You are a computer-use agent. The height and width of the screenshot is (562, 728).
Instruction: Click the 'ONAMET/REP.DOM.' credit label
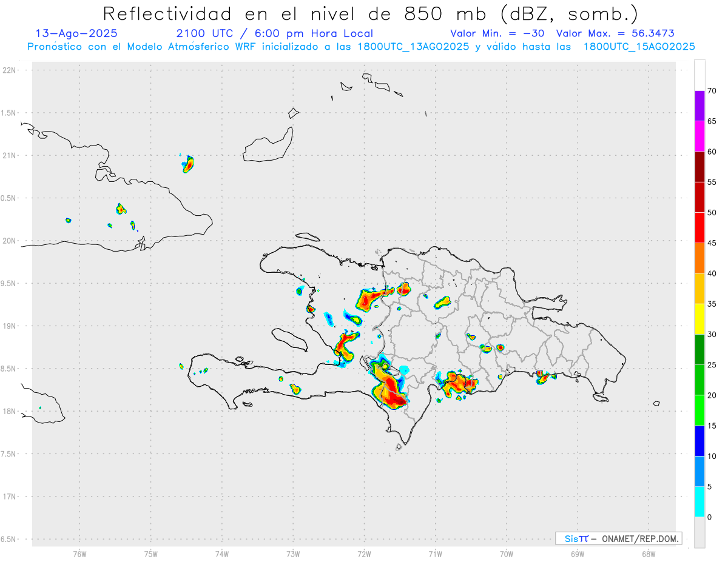(639, 538)
